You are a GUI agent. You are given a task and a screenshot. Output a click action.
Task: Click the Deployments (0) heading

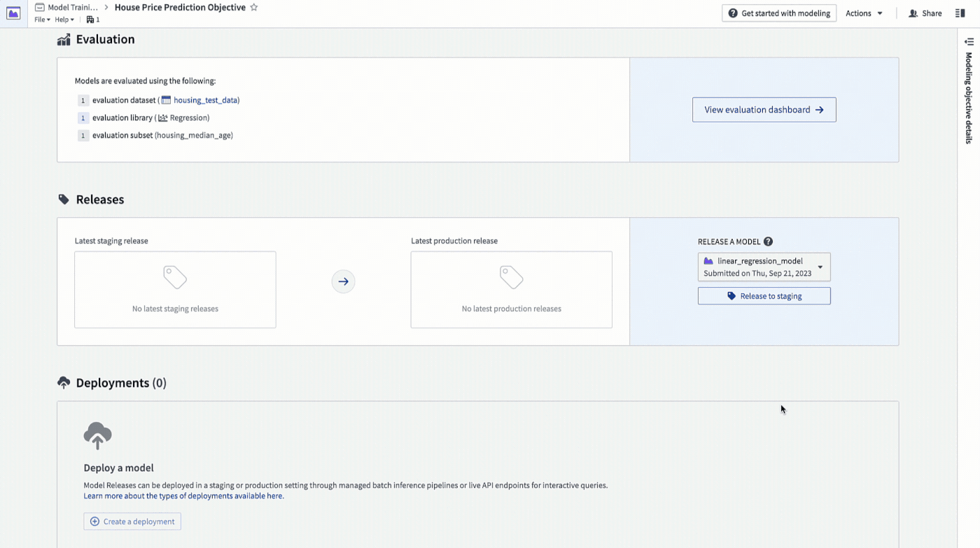click(x=121, y=383)
